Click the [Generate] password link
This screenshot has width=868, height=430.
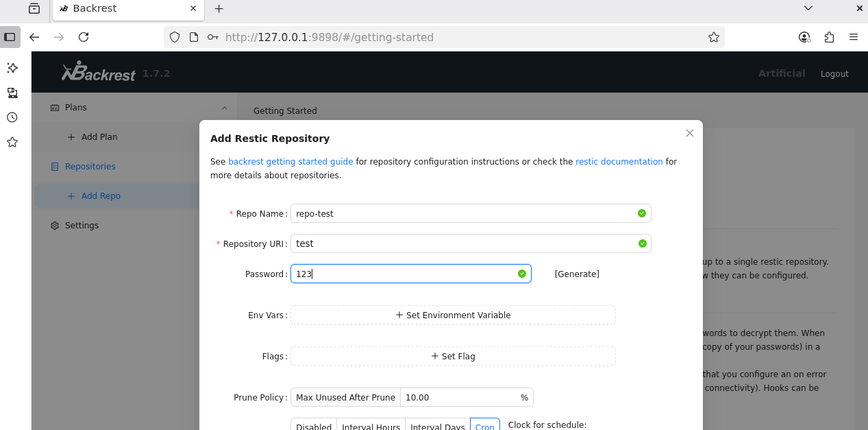(x=577, y=274)
